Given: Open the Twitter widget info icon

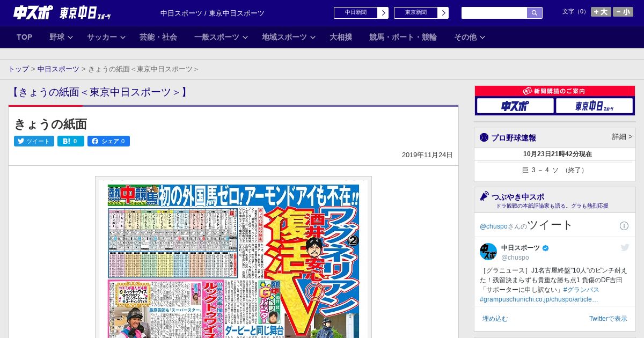Looking at the screenshot, I should tap(624, 226).
